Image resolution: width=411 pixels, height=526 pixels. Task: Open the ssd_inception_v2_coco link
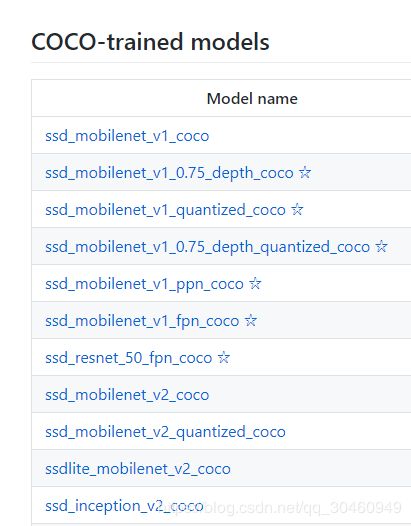point(124,506)
